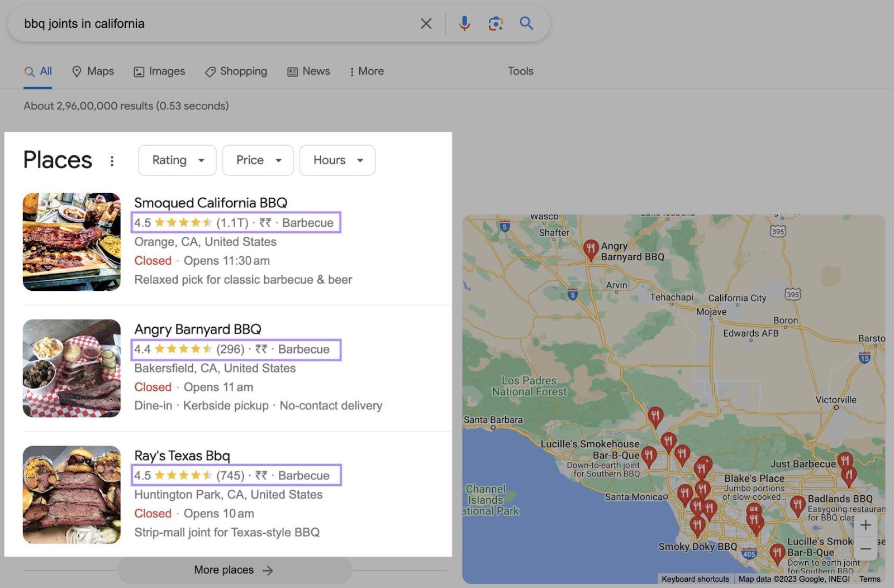Clear the search query with the X icon
Viewport: 894px width, 588px height.
pos(426,23)
